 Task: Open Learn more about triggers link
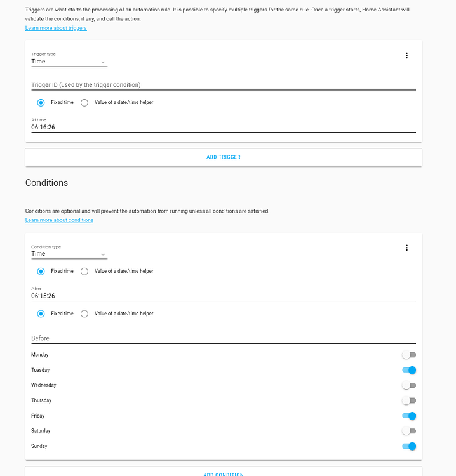tap(56, 28)
